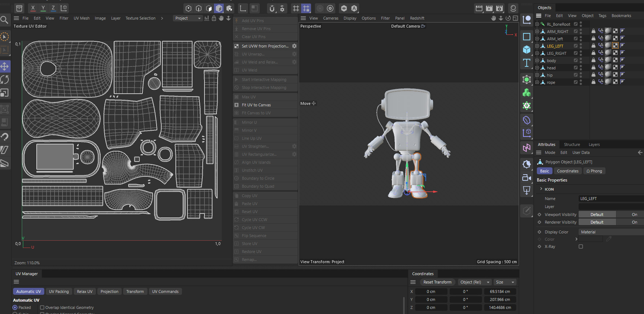Toggle the Z axis lock
This screenshot has width=644, height=314.
pos(53,8)
